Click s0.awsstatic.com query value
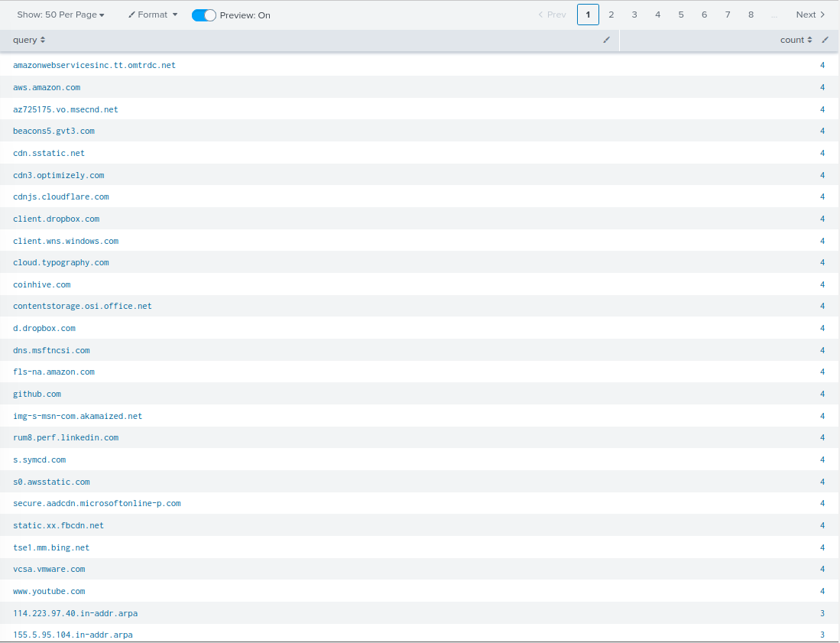Screen dimensions: 840x643 (x=51, y=482)
